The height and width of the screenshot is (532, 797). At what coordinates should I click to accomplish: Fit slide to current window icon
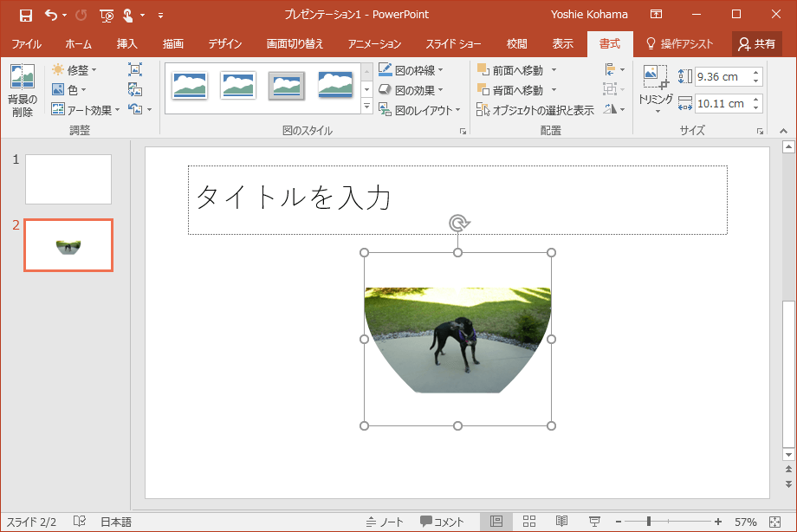click(x=774, y=522)
